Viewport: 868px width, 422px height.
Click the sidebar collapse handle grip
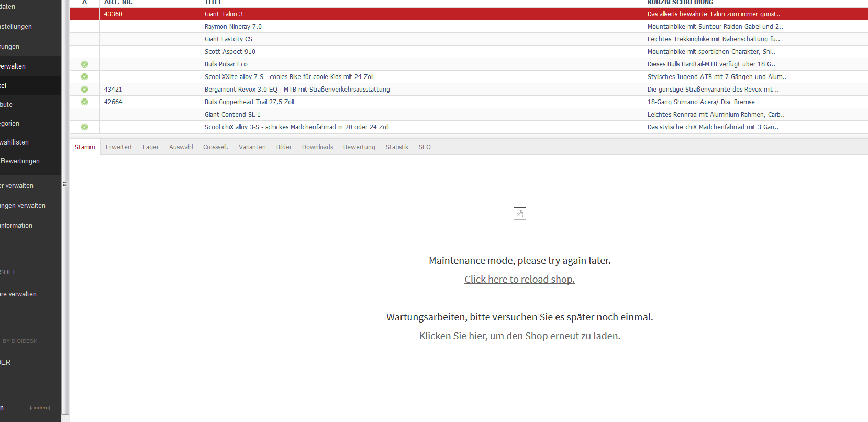click(65, 184)
